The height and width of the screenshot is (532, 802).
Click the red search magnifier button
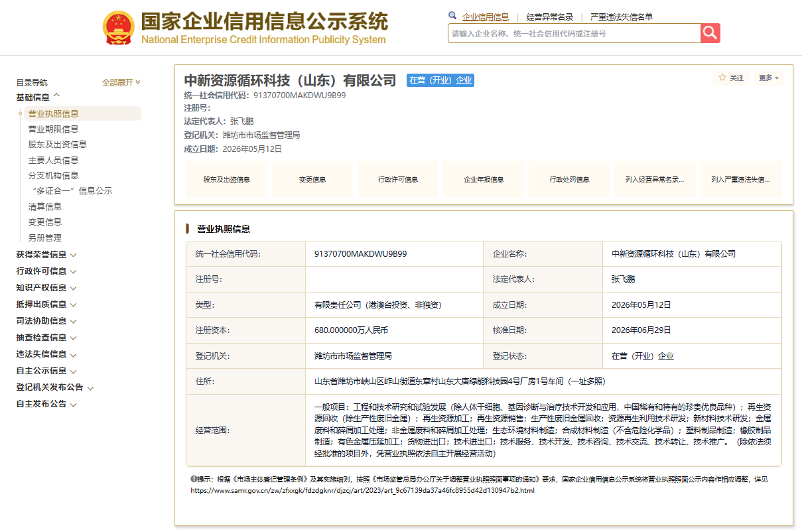coord(710,33)
